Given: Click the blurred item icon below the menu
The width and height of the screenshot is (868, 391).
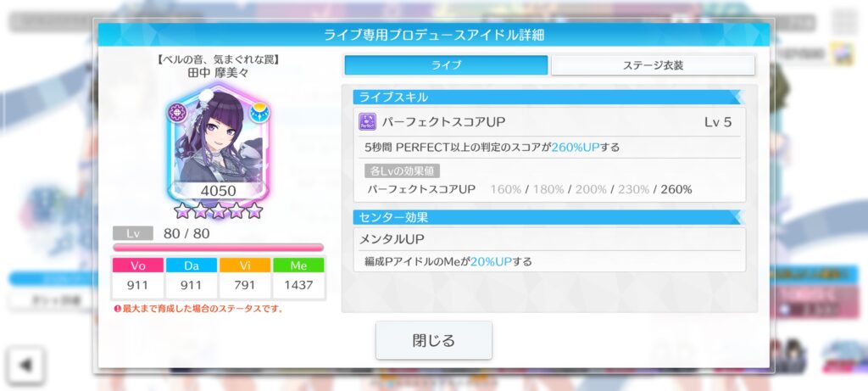Looking at the screenshot, I should 844,54.
